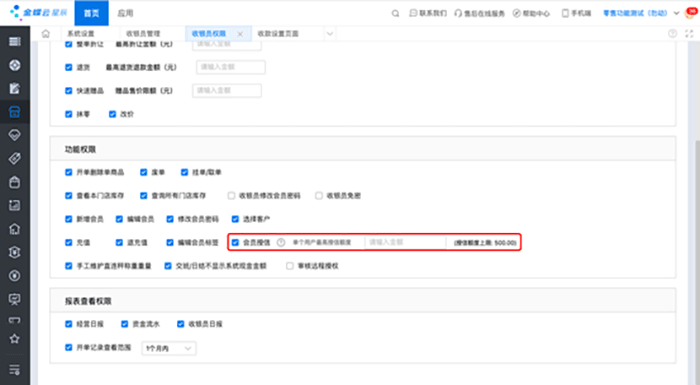Click the 联系我们 link
The width and height of the screenshot is (700, 385).
point(428,13)
